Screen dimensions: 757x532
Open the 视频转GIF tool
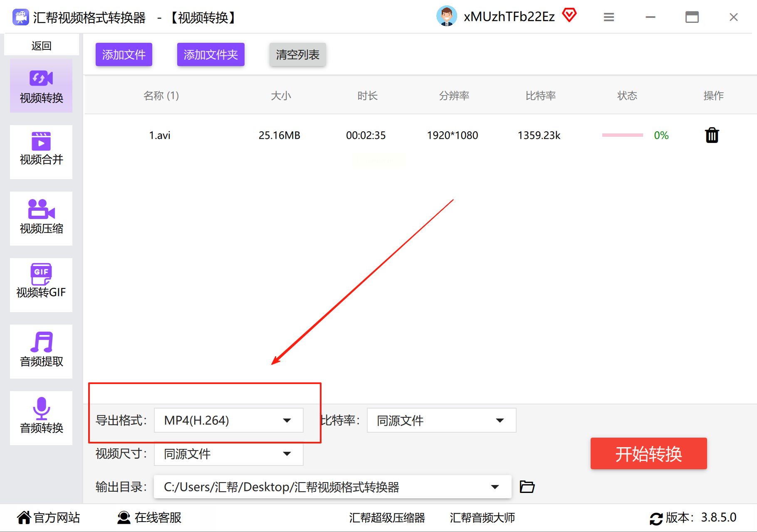click(x=41, y=285)
